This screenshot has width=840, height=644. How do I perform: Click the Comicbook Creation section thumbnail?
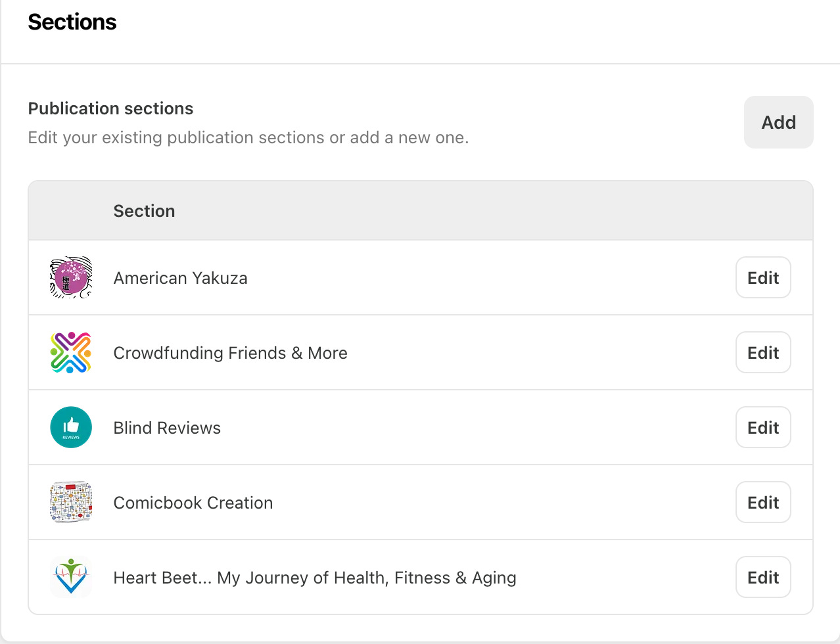pyautogui.click(x=71, y=502)
